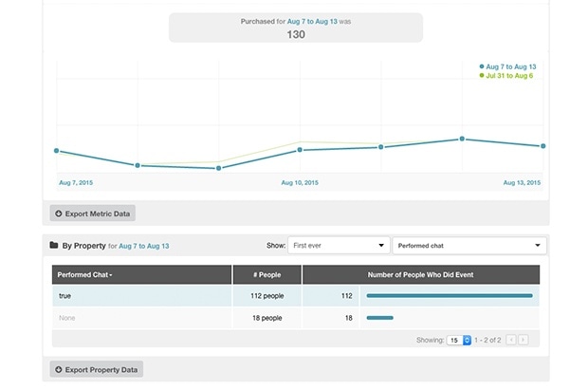
Task: Open the First ever show dropdown
Action: click(x=338, y=246)
